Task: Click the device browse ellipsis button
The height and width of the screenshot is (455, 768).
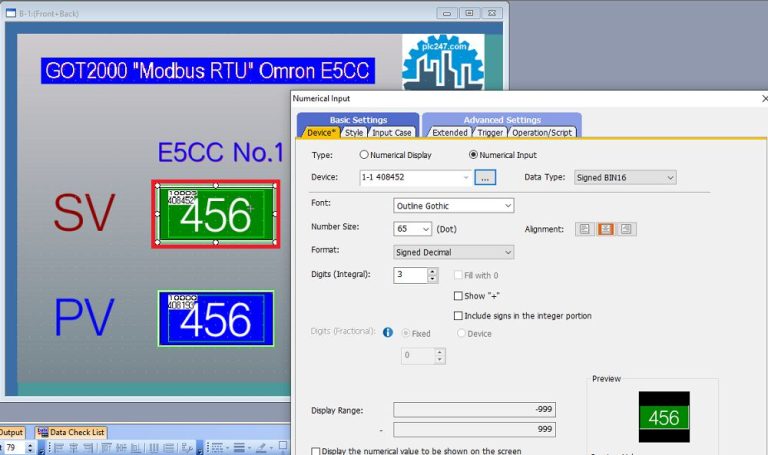Action: [485, 177]
